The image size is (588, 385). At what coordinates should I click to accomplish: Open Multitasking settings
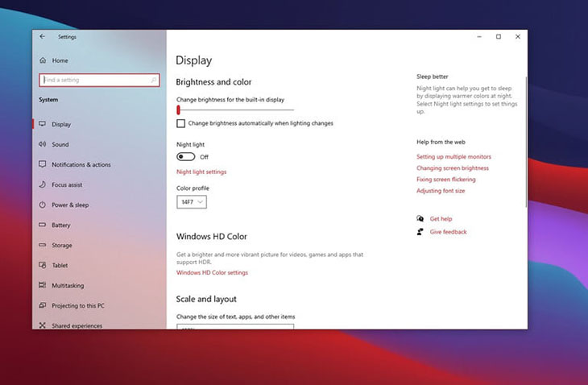(68, 286)
